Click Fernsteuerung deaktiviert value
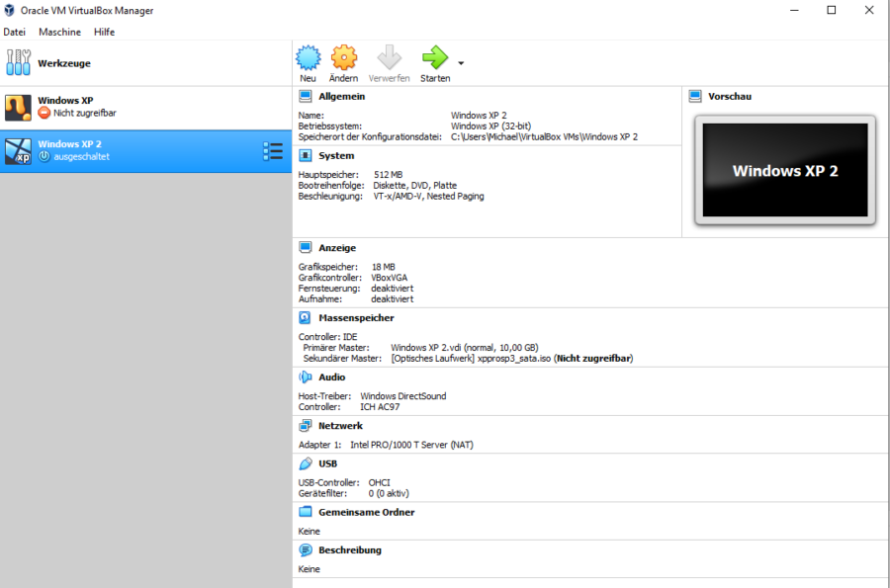Viewport: 890px width, 588px height. pyautogui.click(x=393, y=288)
